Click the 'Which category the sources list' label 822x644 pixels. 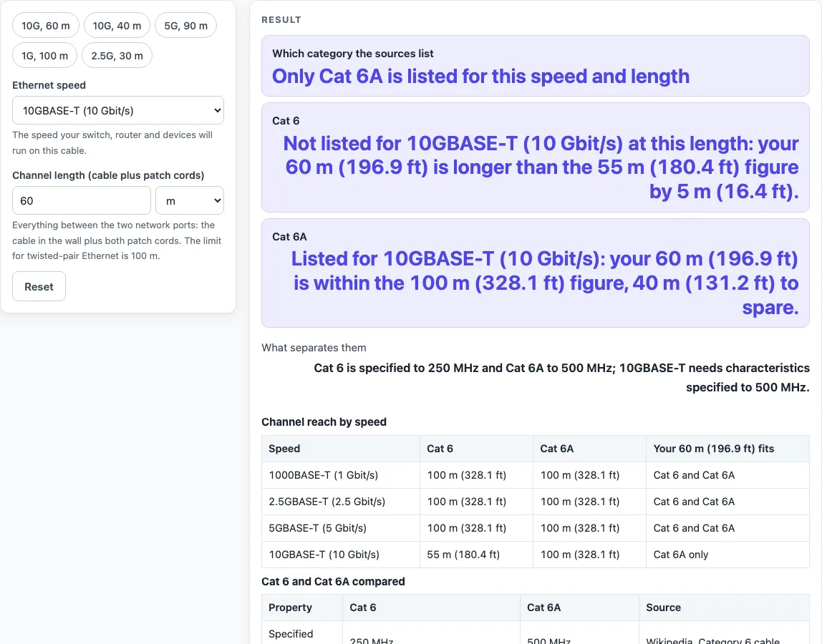click(x=353, y=54)
